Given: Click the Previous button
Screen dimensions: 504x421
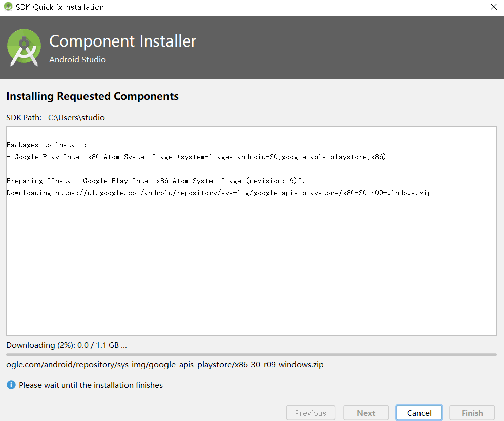Looking at the screenshot, I should pos(311,412).
